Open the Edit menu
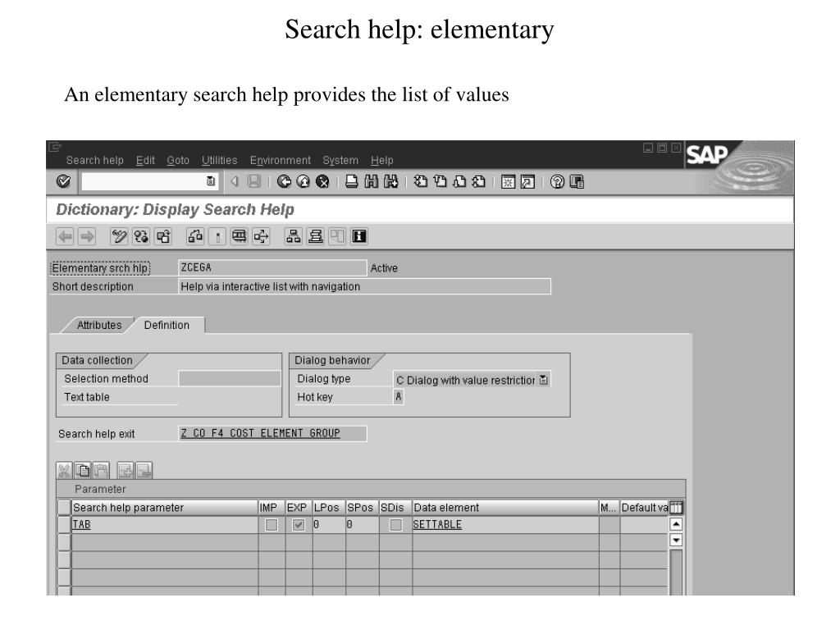840x630 pixels. pos(145,160)
